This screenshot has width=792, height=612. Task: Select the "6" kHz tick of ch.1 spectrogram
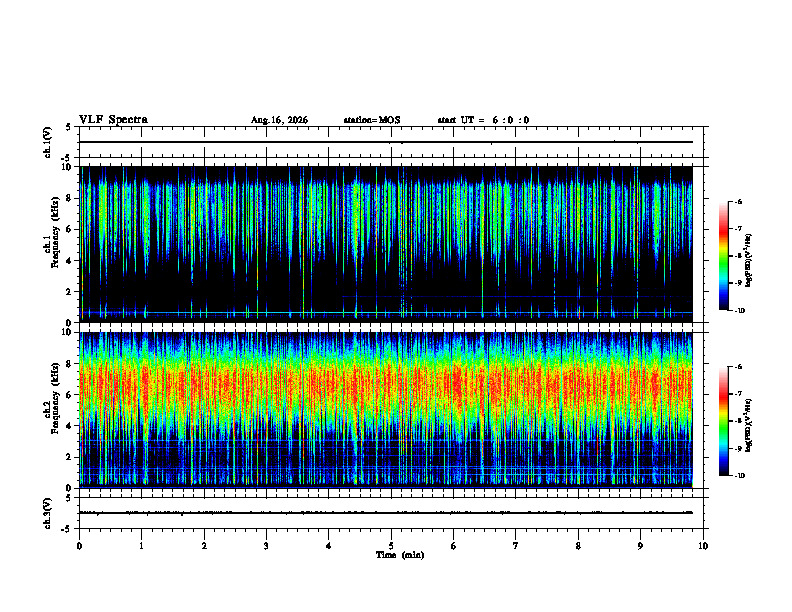pyautogui.click(x=69, y=229)
